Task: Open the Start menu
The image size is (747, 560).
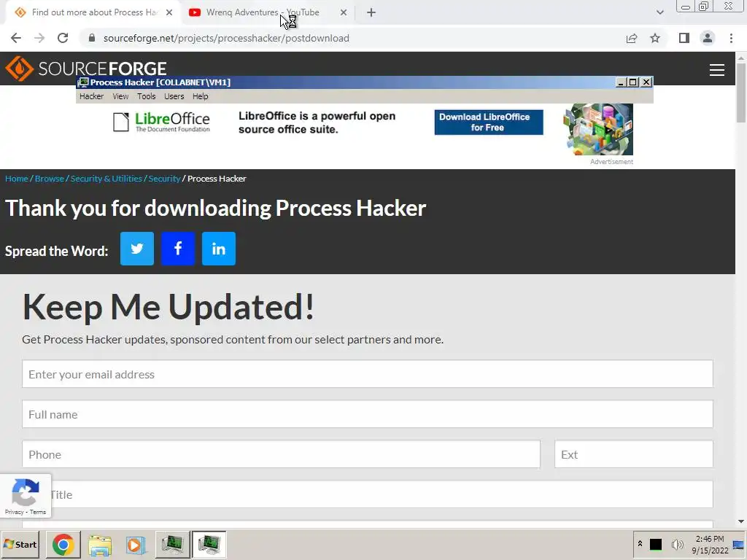Action: pyautogui.click(x=20, y=544)
